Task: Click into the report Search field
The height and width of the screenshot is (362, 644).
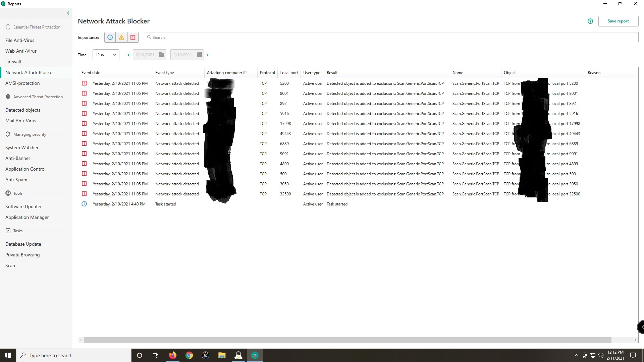Action: click(391, 37)
